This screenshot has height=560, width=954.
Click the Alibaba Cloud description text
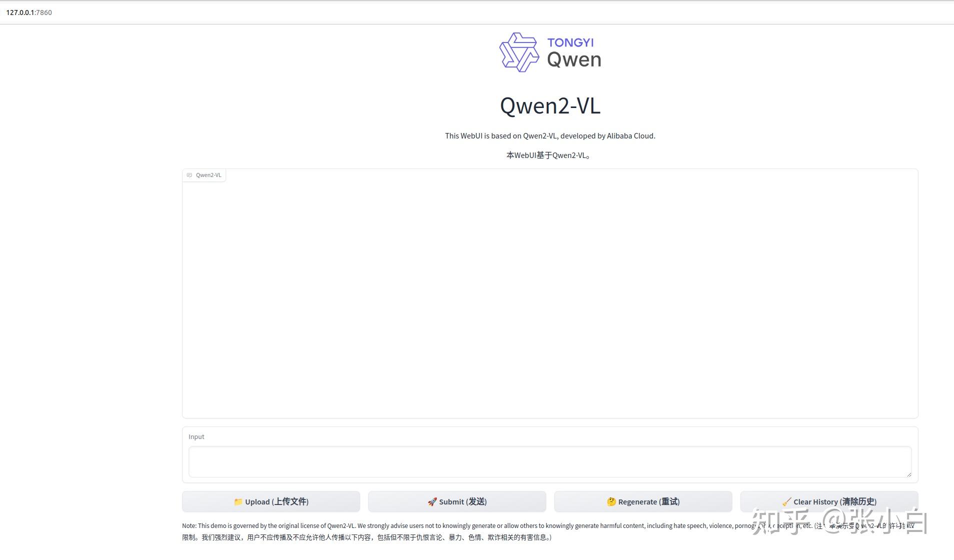point(550,135)
